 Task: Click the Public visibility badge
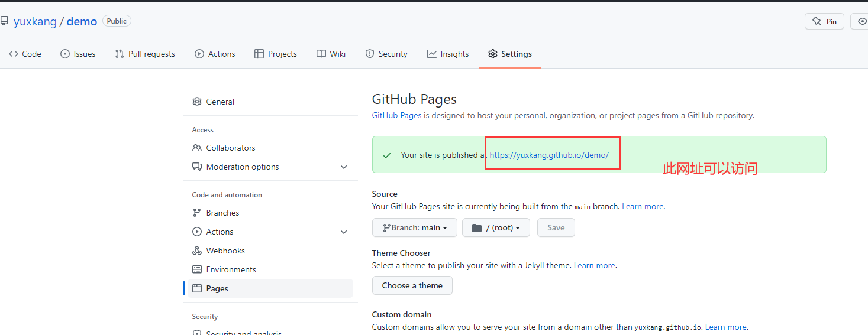117,21
